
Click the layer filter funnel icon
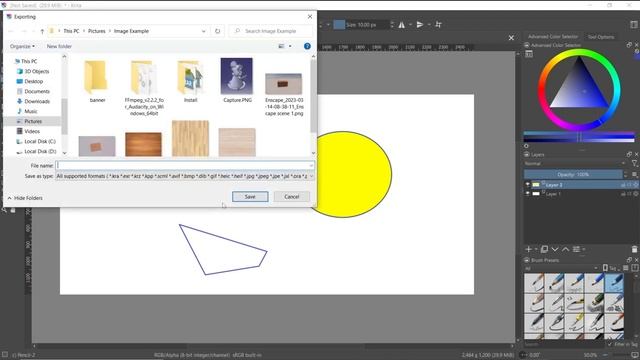coord(634,163)
